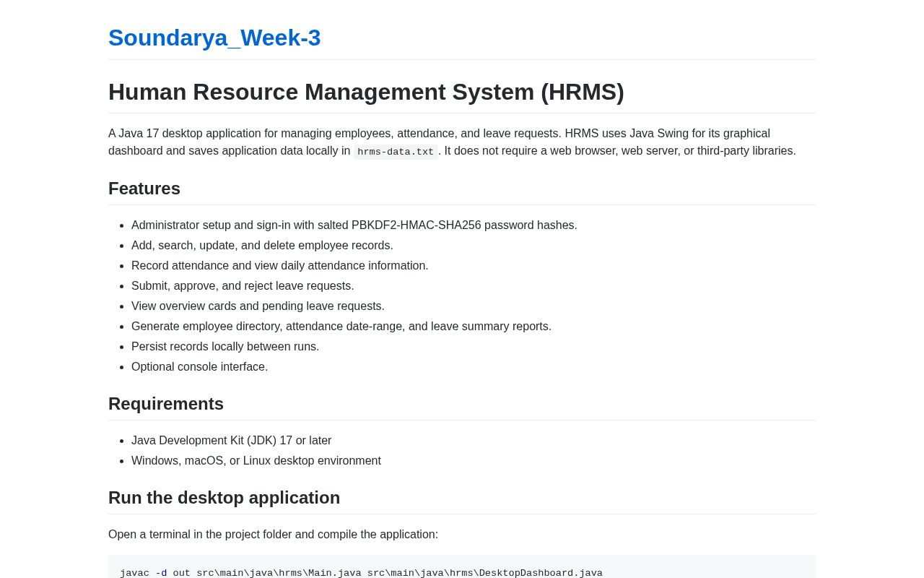Click the 'Record attendance and view daily attendance' bullet
924x578 pixels.
click(x=280, y=266)
